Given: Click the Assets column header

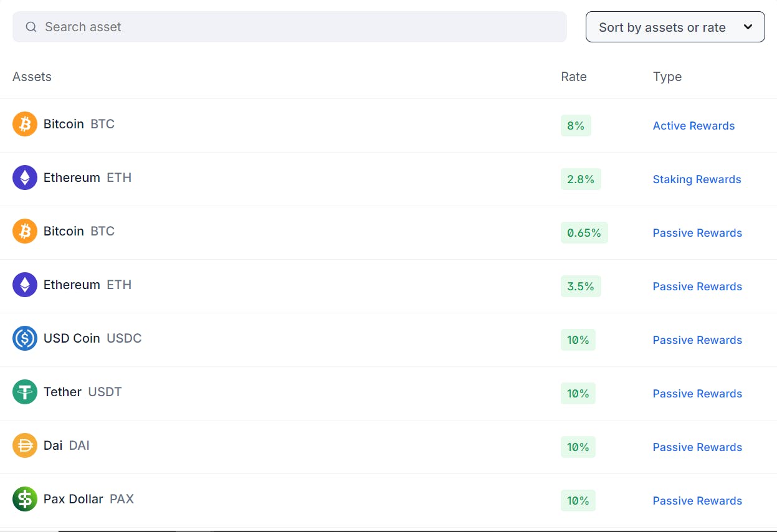Looking at the screenshot, I should [32, 77].
